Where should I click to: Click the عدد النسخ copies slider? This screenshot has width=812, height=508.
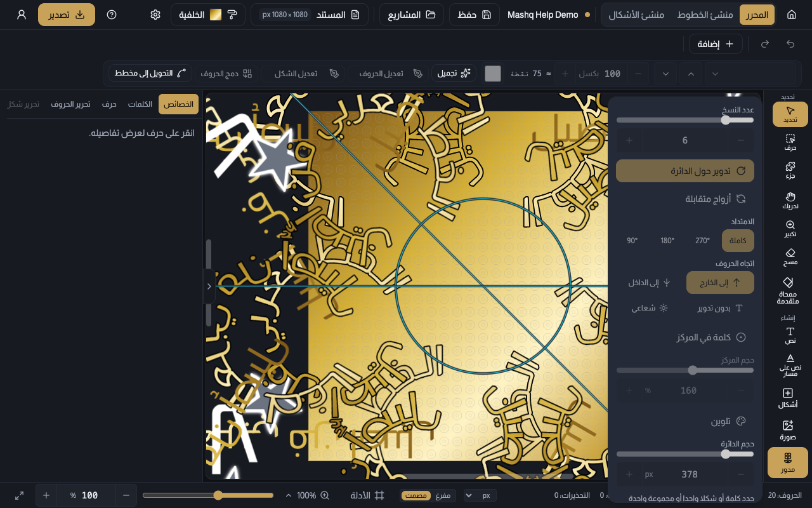click(685, 120)
